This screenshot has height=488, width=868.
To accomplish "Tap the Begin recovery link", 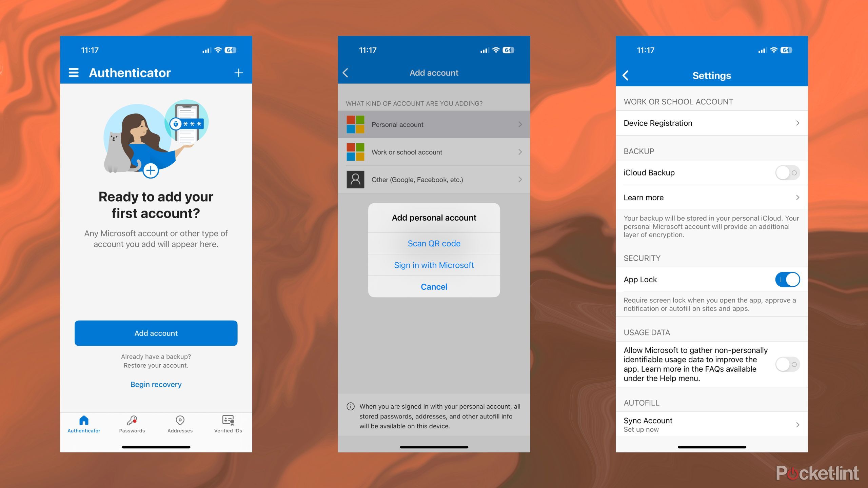I will (x=157, y=384).
